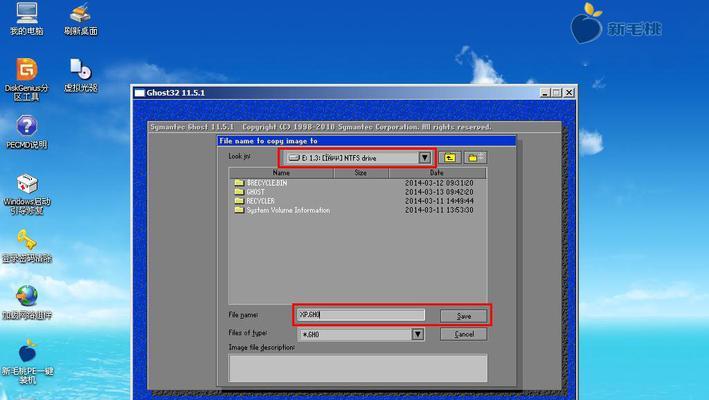Maximize the Ghost32 window

[x=556, y=93]
